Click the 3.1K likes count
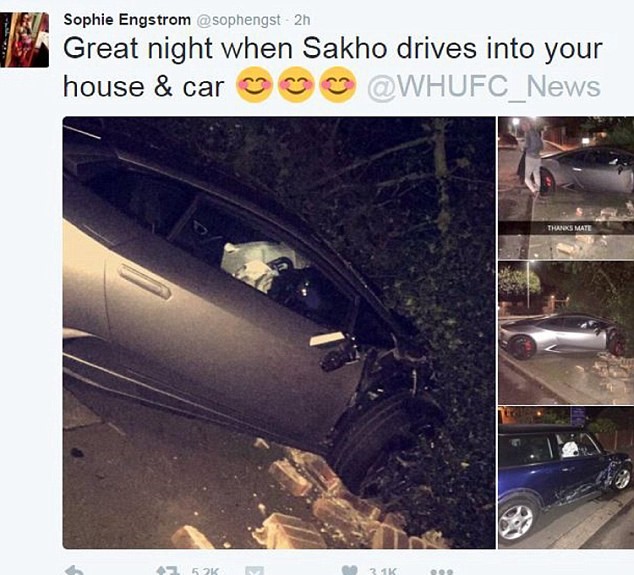 [x=383, y=571]
